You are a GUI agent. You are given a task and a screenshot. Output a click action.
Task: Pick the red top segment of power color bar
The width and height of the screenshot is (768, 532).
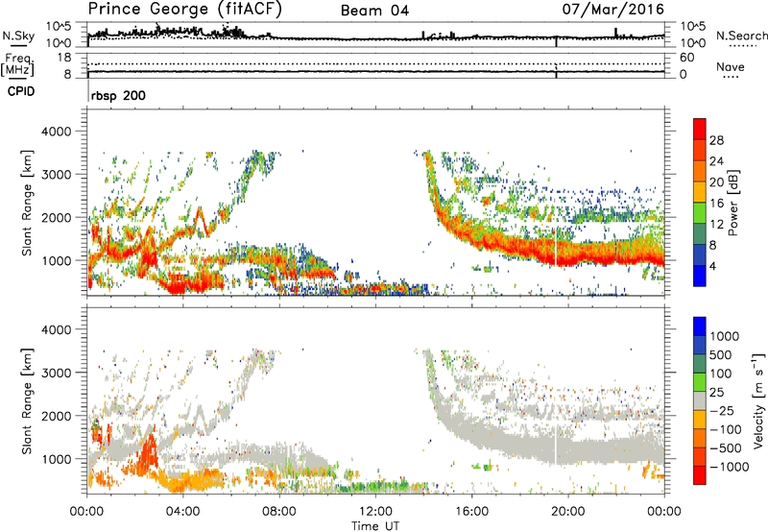coord(700,130)
